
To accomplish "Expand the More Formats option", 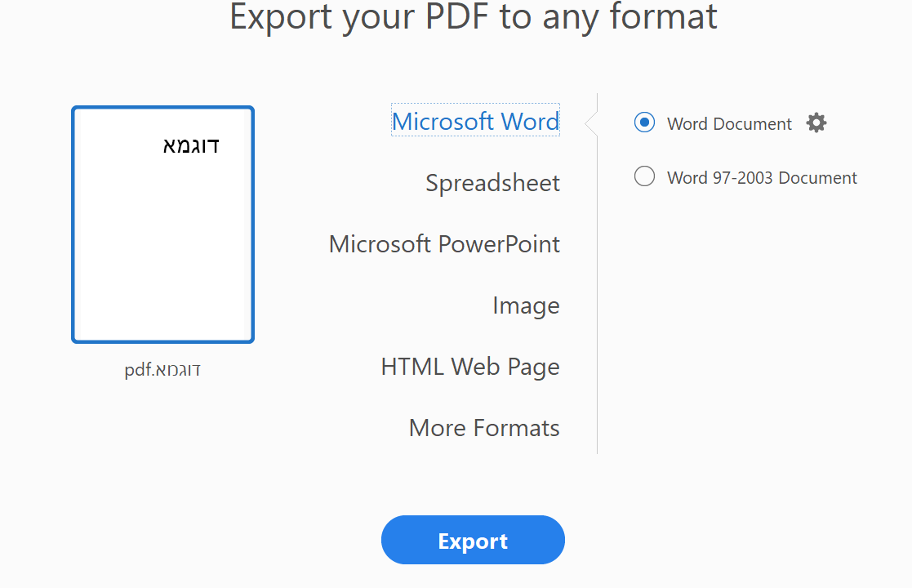I will (x=484, y=428).
